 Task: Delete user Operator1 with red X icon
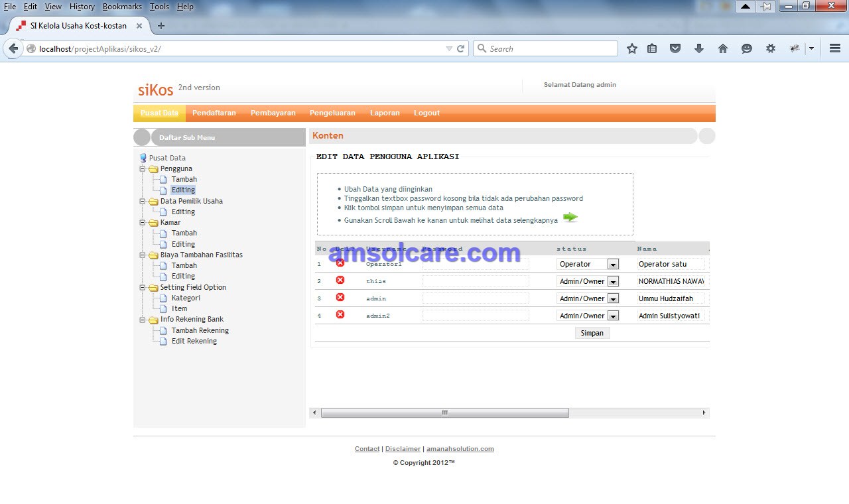340,263
